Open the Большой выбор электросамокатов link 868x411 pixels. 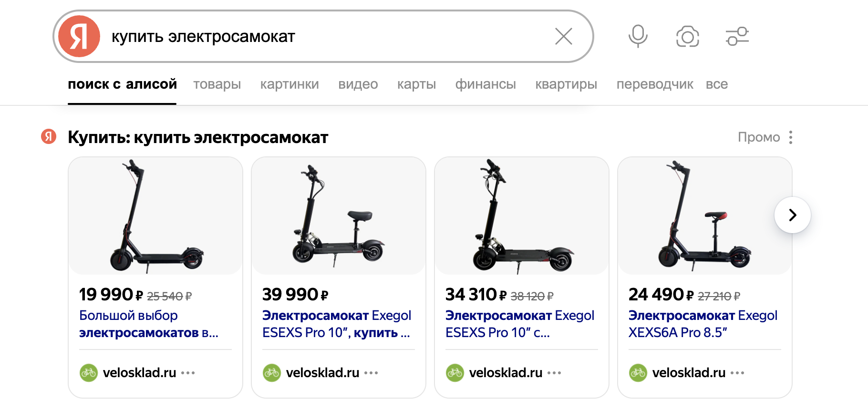(149, 324)
